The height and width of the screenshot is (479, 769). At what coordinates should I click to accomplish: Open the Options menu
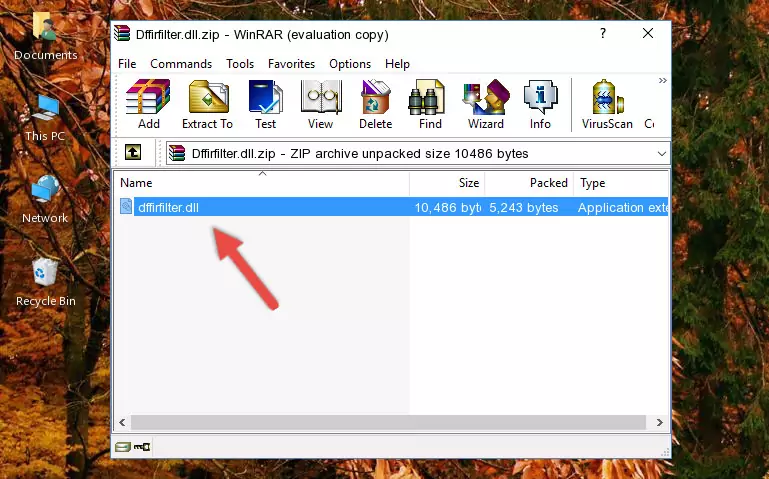(x=350, y=64)
